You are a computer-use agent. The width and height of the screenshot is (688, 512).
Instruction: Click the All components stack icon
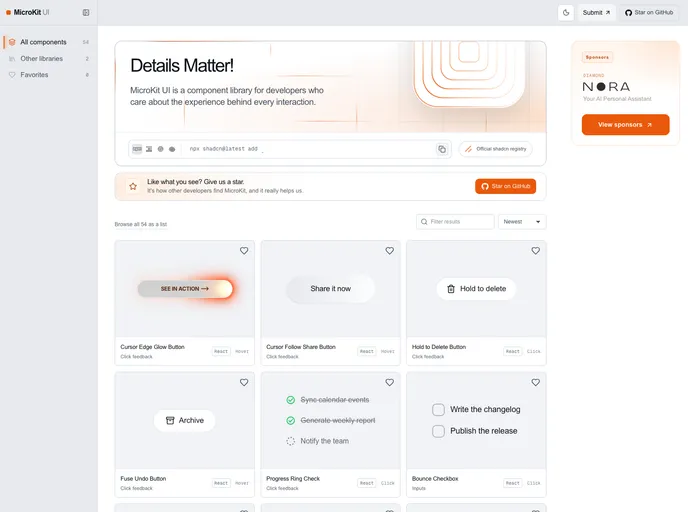click(x=12, y=42)
